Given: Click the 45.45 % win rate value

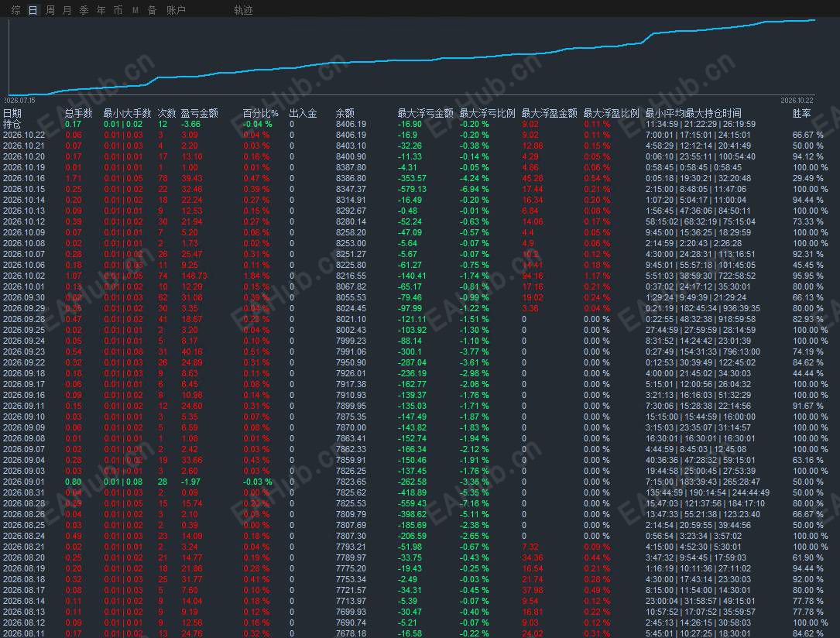Looking at the screenshot, I should point(807,265).
